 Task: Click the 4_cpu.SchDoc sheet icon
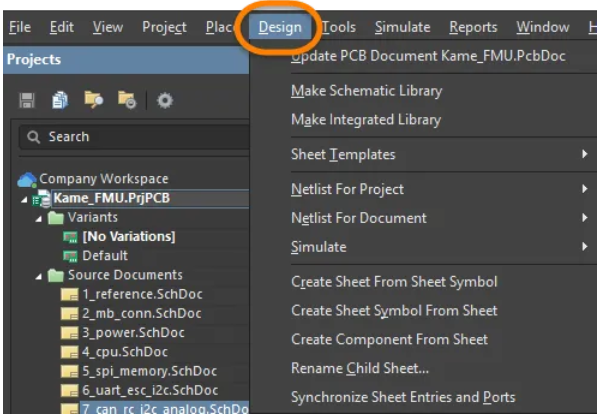[x=70, y=352]
